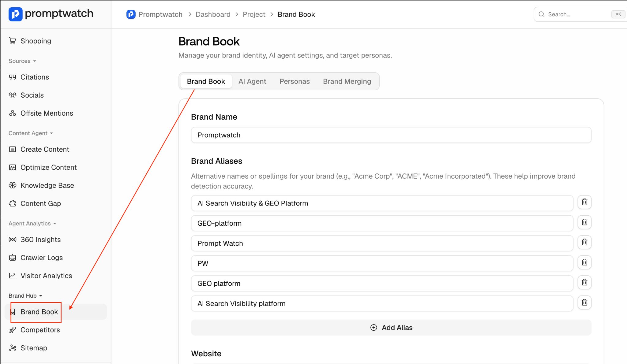627x364 pixels.
Task: Collapse the Brand Hub section
Action: pyautogui.click(x=25, y=295)
